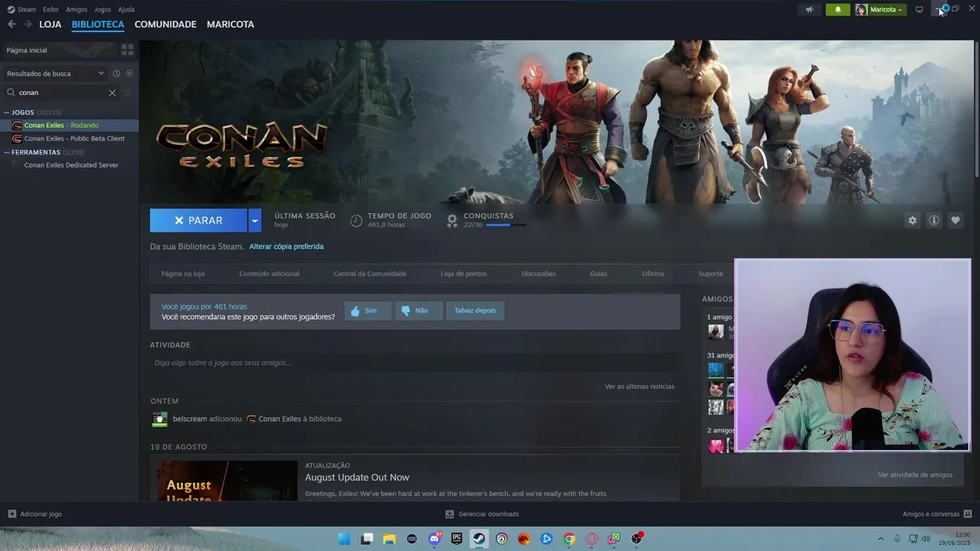Go back with the left arrow
Screen dimensions: 980x551
(x=11, y=24)
